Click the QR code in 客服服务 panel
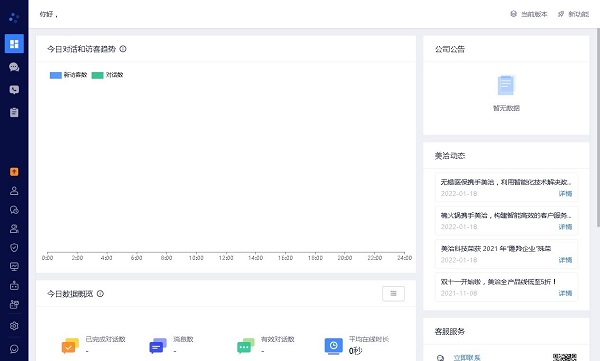Screen dimensions: 600x361 point(564,357)
